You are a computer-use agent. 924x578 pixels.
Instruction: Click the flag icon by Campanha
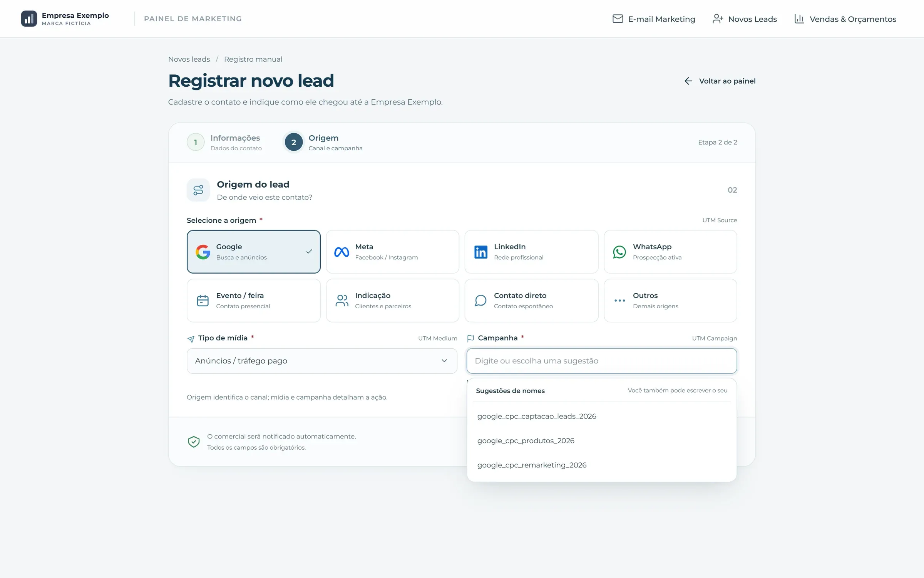pos(470,338)
